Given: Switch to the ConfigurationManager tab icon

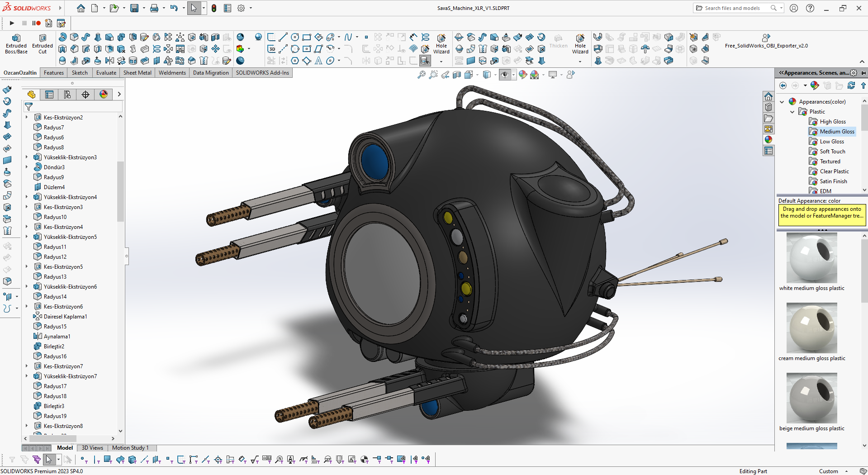Looking at the screenshot, I should pyautogui.click(x=67, y=94).
